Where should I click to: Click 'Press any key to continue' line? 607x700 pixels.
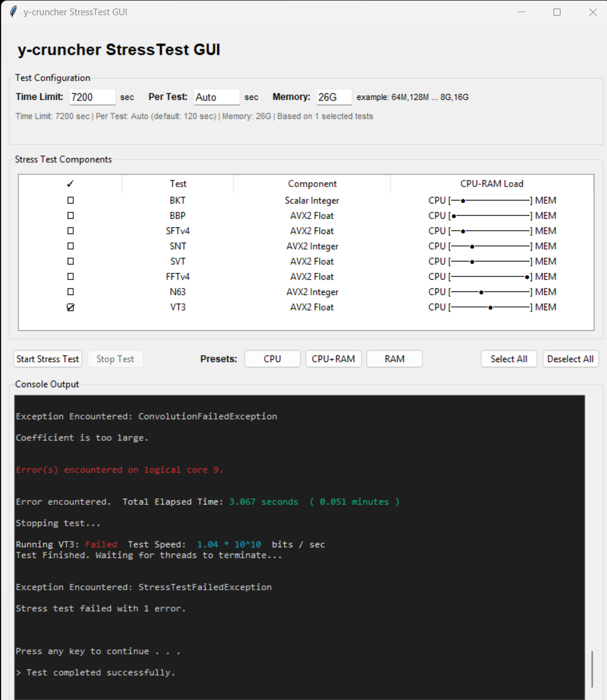[x=98, y=651]
